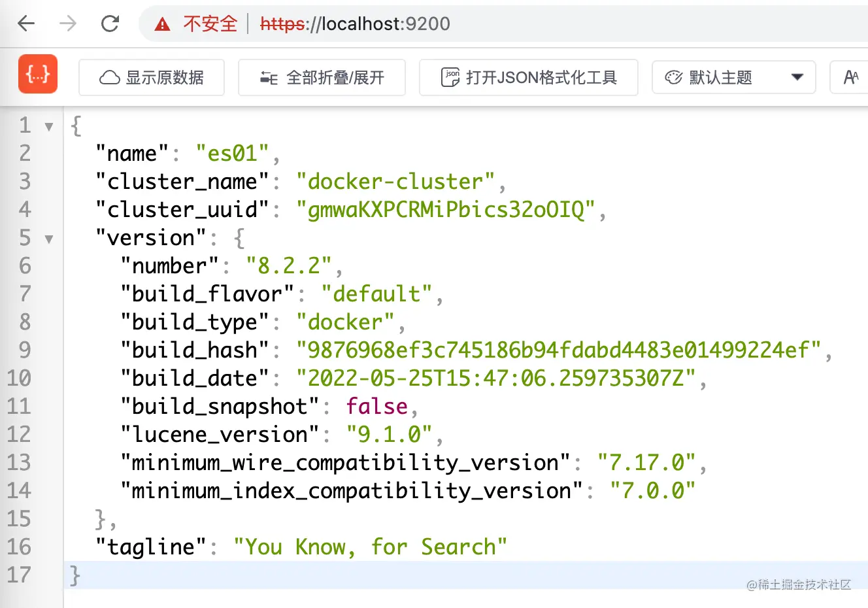
Task: Click the "name" key on line 2
Action: (133, 154)
